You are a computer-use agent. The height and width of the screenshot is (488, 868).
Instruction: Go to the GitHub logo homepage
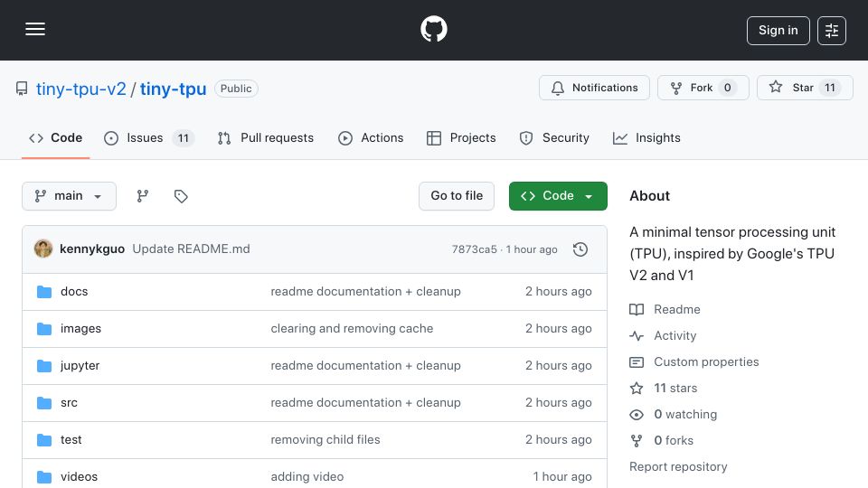433,29
